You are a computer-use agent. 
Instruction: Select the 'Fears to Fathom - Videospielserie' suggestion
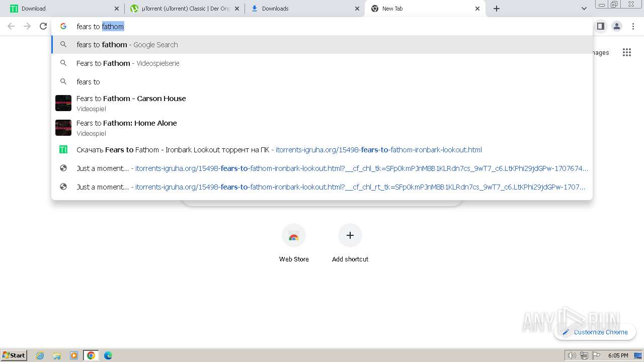coord(322,63)
